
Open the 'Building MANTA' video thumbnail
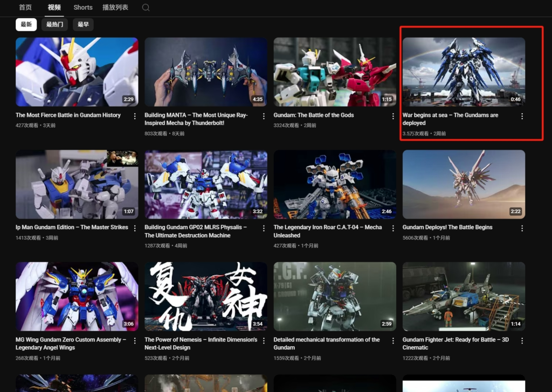pos(205,72)
